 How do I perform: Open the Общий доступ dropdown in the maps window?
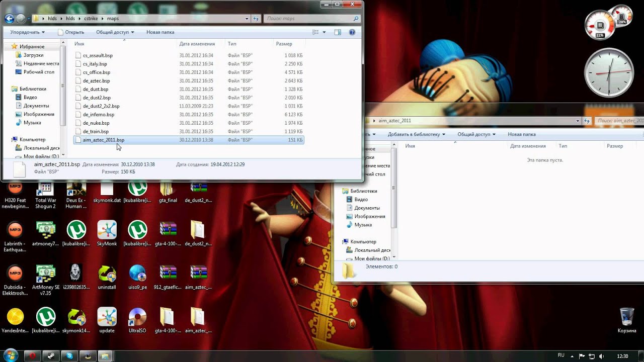[x=115, y=32]
